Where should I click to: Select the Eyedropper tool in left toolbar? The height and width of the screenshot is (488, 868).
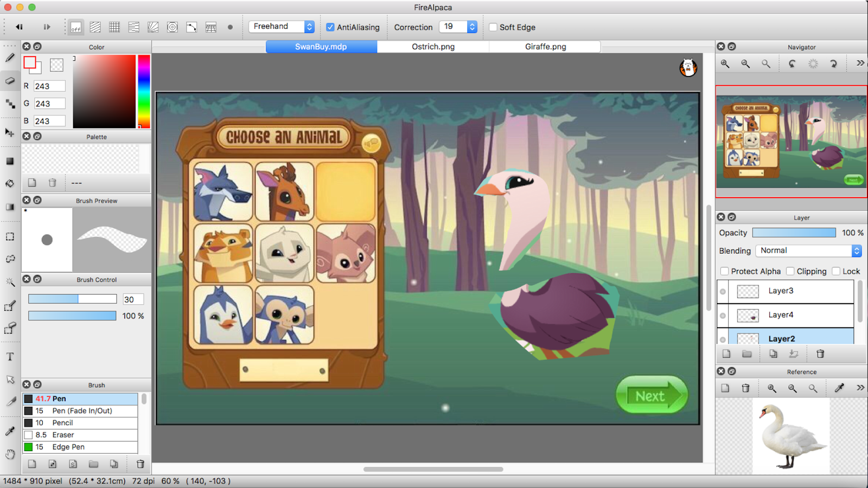click(10, 431)
